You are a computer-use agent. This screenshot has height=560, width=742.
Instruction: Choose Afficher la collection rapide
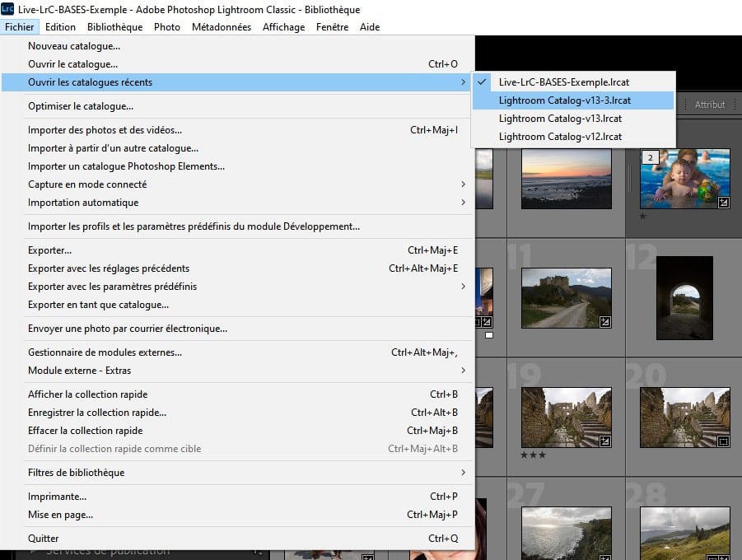pos(238,394)
